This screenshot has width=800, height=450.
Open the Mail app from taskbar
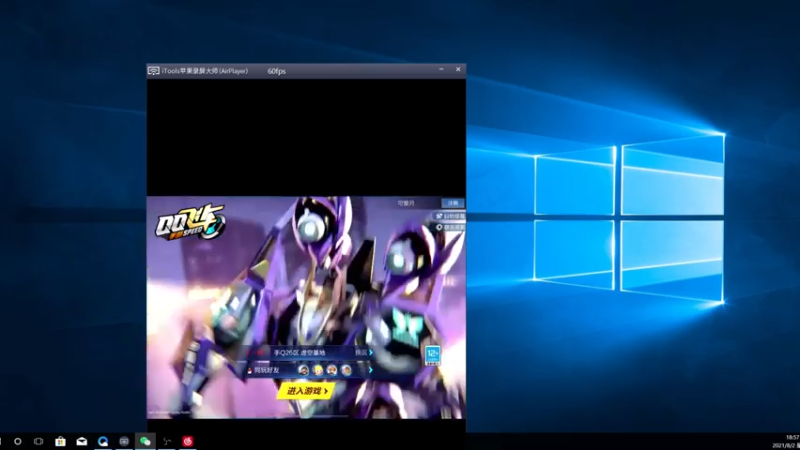click(x=82, y=441)
